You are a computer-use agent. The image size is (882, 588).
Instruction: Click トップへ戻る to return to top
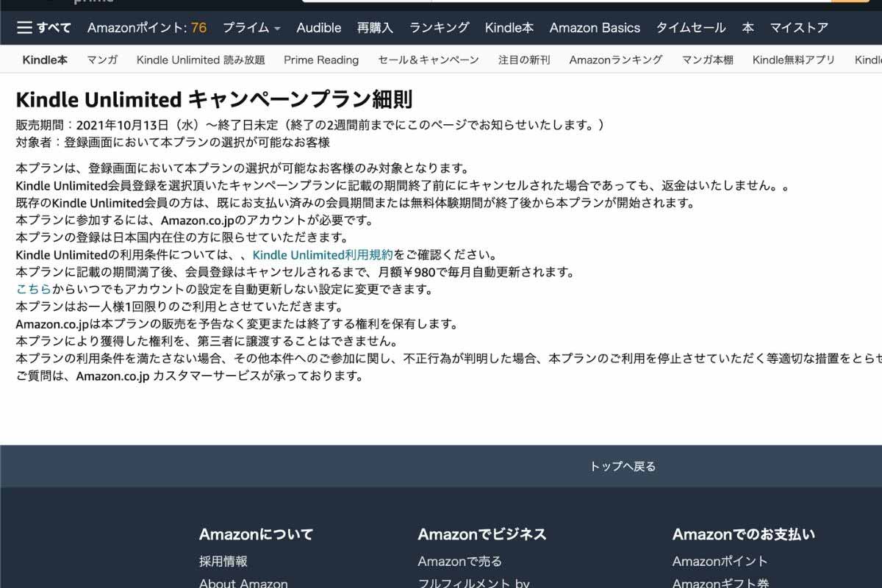click(x=624, y=465)
